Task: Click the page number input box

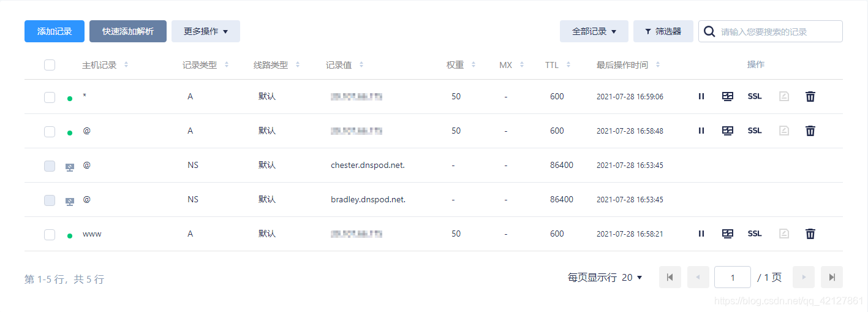Action: pos(733,277)
